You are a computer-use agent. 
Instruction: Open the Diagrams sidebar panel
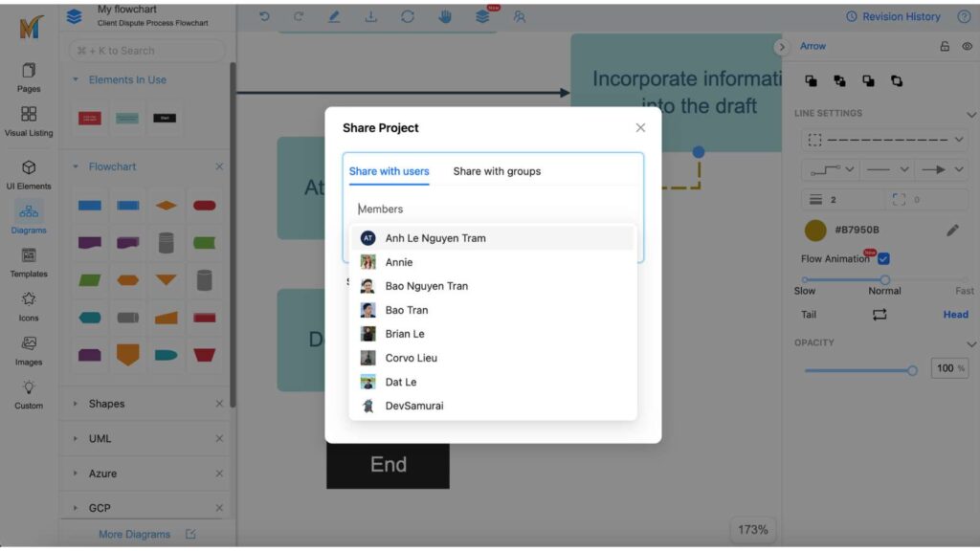point(29,217)
